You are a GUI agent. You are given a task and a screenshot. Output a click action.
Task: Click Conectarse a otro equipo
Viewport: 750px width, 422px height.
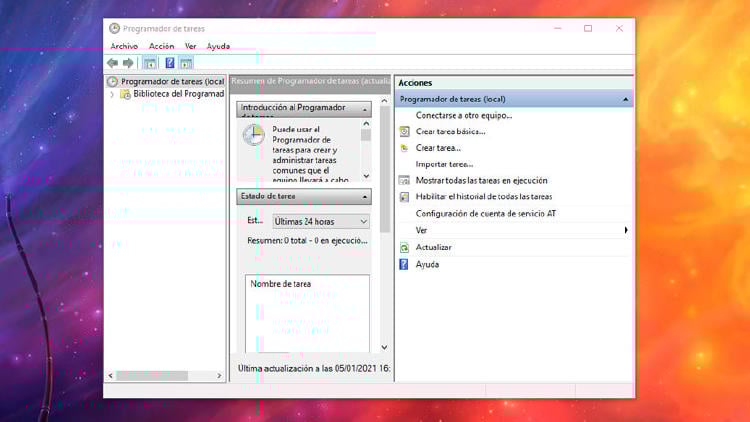[464, 115]
